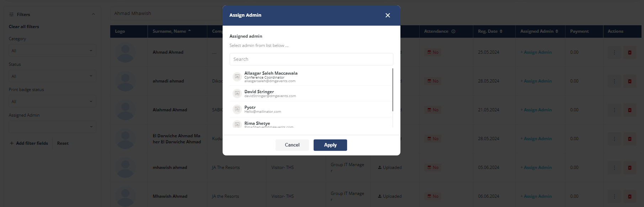
Task: Click the delete icon for Ahmad Ahmad row
Action: tap(629, 52)
